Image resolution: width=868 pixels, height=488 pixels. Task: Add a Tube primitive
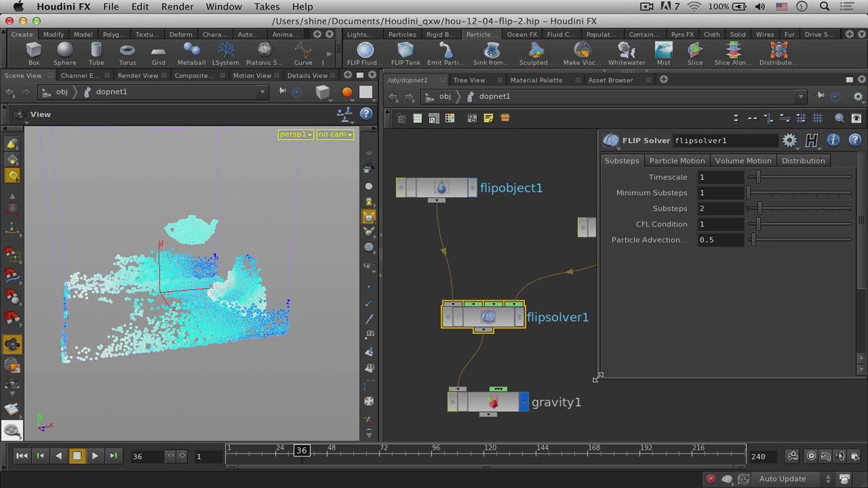tap(96, 53)
